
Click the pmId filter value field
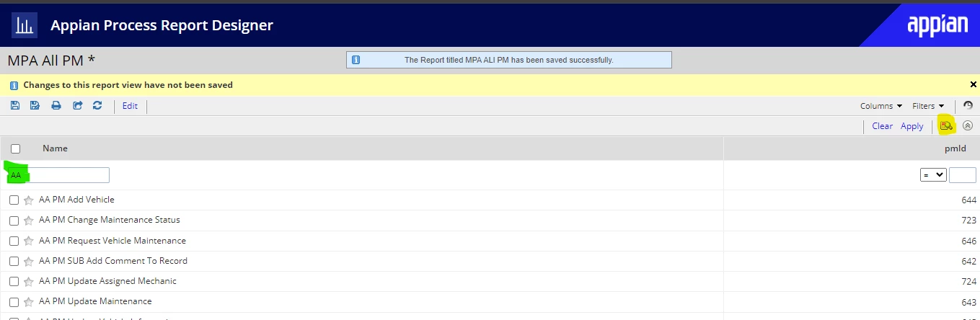click(963, 175)
